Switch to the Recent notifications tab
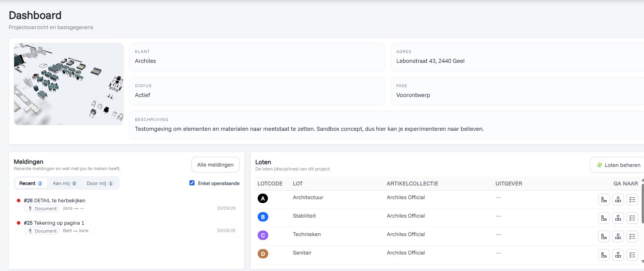The width and height of the screenshot is (644, 271). click(x=31, y=183)
